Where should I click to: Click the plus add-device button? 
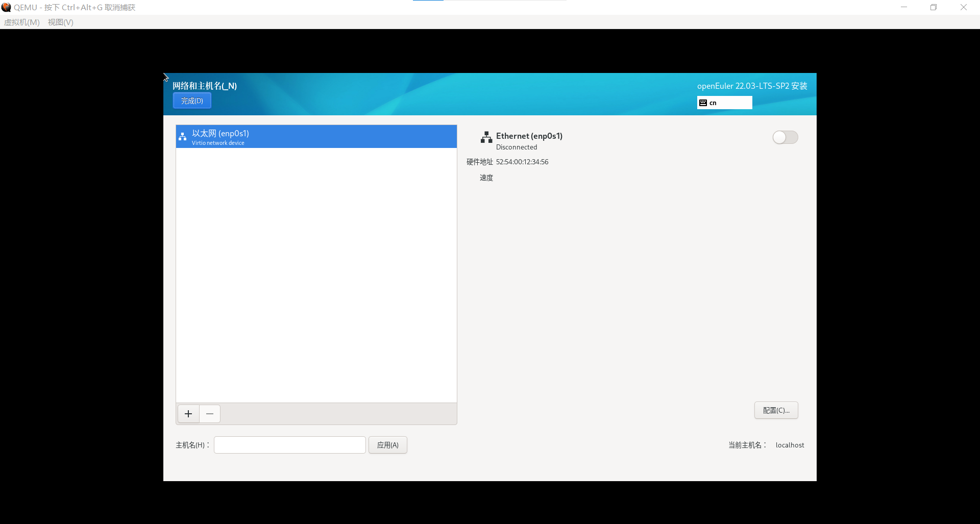click(188, 414)
